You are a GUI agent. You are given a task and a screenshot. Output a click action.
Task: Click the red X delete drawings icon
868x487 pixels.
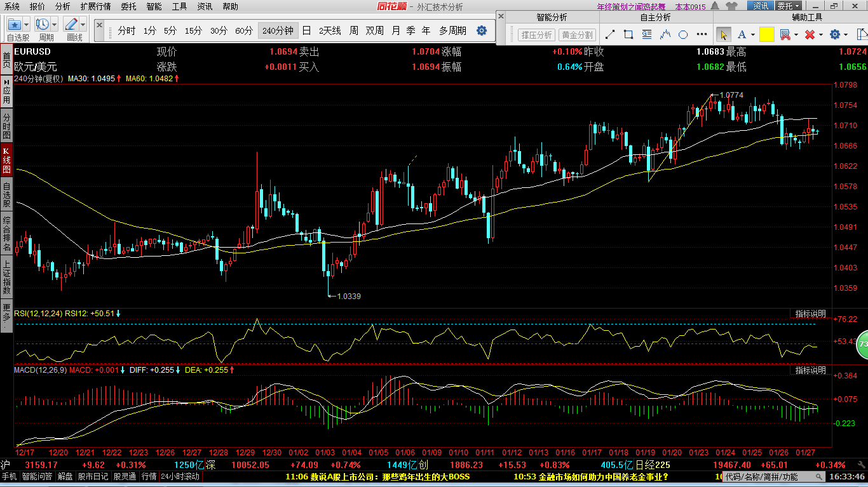(x=810, y=35)
